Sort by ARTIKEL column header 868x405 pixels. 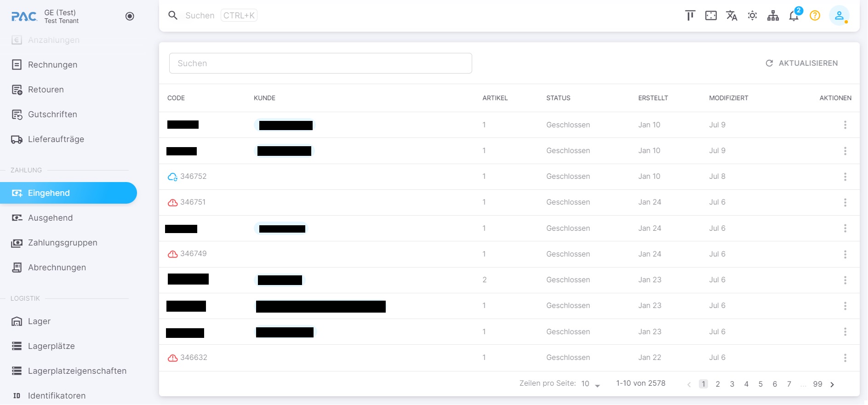pyautogui.click(x=495, y=98)
